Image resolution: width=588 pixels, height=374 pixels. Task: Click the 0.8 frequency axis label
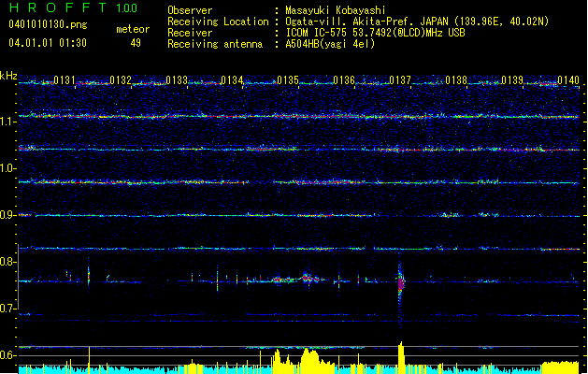click(x=7, y=262)
